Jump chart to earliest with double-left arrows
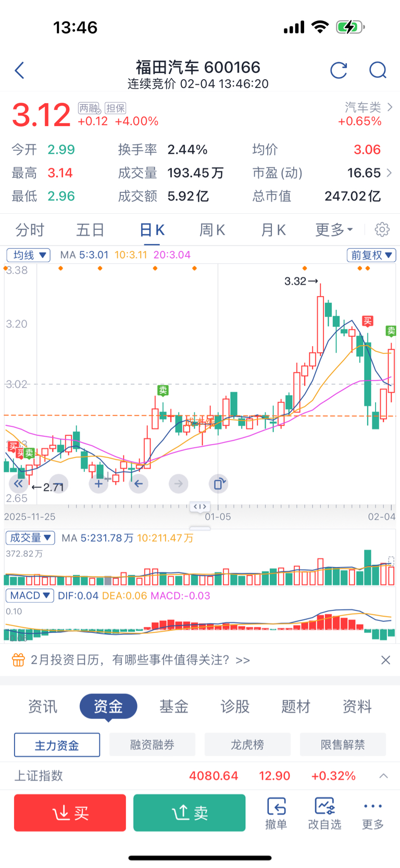Viewport: 400px width, 868px height. click(18, 484)
